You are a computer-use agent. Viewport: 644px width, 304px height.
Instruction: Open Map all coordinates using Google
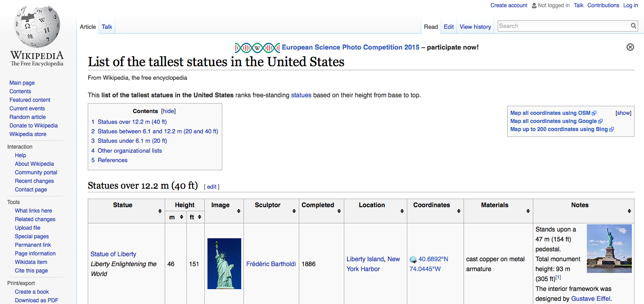pyautogui.click(x=554, y=121)
